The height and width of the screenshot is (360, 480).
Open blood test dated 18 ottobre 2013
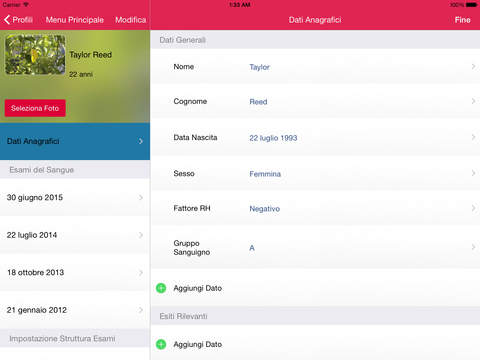click(75, 272)
